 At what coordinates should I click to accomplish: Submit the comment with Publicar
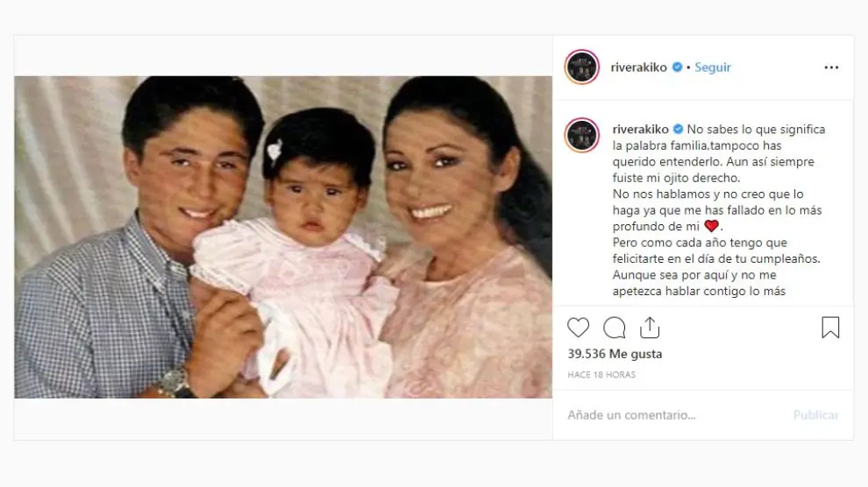(815, 415)
